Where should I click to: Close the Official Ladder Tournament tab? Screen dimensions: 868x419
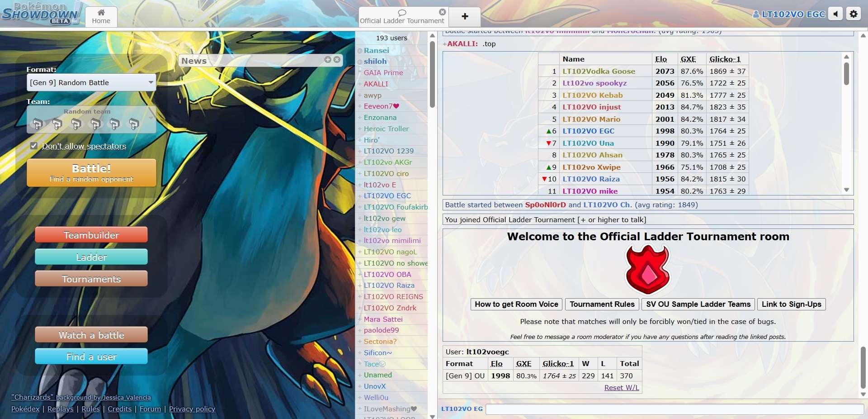(443, 12)
